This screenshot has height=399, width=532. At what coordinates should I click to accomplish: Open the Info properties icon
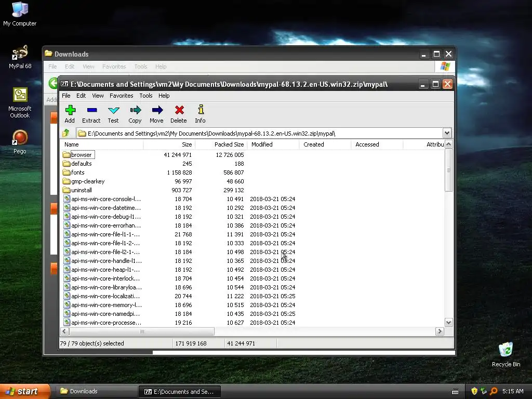[200, 114]
